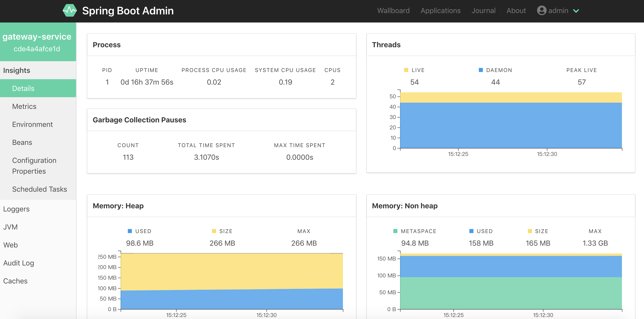Viewport: 644px width, 319px height.
Task: Open the Wallboard page
Action: coord(393,11)
